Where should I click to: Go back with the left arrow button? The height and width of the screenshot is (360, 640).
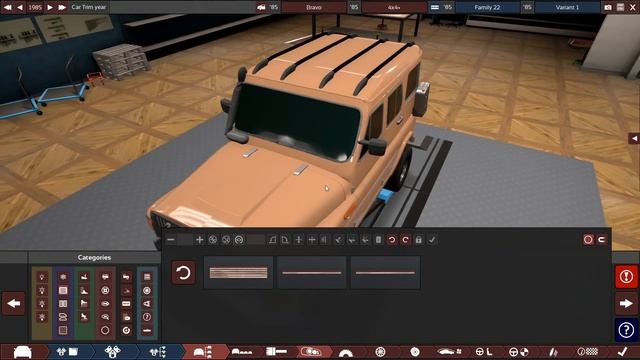point(13,303)
